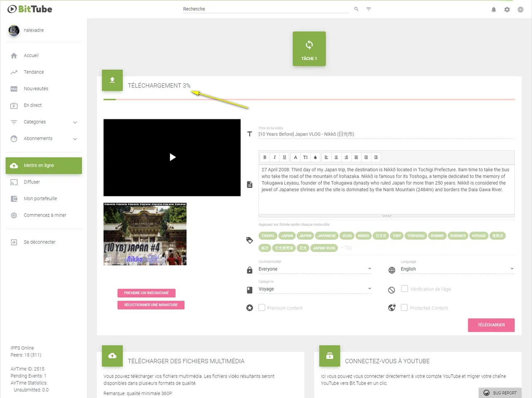Click SÉLECTIONNER UNE MINIATURE button

pyautogui.click(x=151, y=305)
